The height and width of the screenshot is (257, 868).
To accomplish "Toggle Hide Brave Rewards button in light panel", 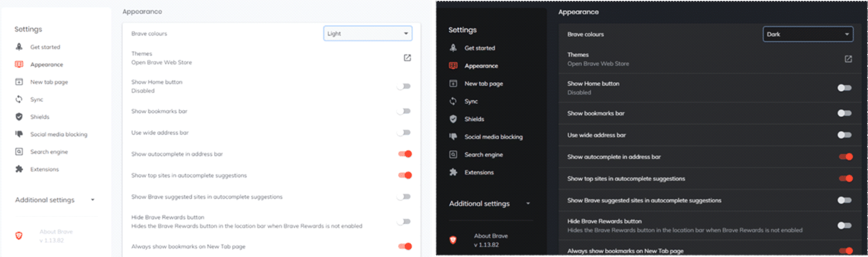I will [x=404, y=221].
